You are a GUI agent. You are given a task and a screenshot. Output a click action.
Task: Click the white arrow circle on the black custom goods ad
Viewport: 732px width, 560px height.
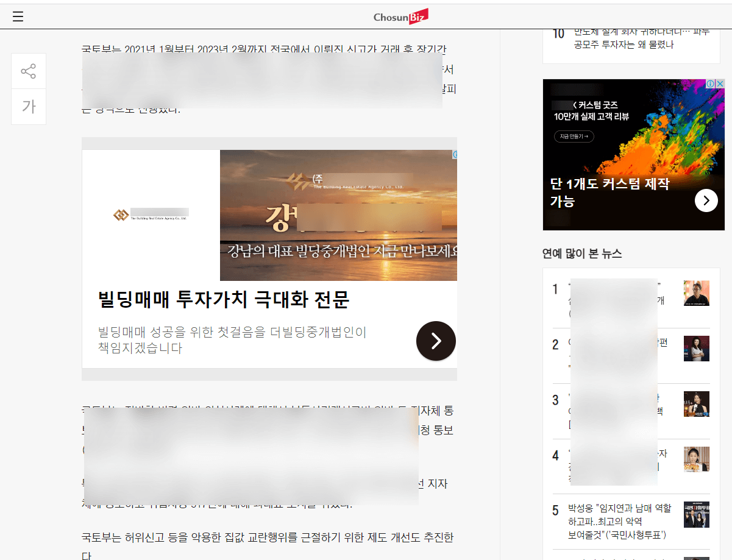tap(706, 200)
